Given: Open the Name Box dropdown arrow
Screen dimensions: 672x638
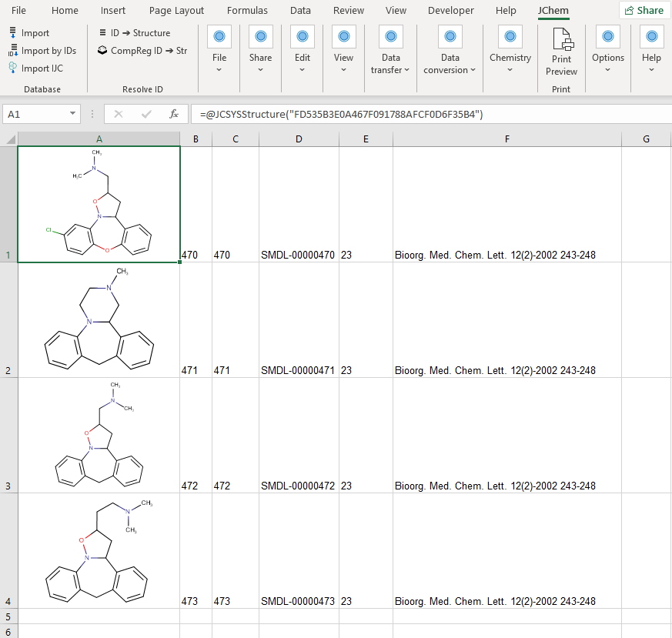Looking at the screenshot, I should pyautogui.click(x=73, y=114).
